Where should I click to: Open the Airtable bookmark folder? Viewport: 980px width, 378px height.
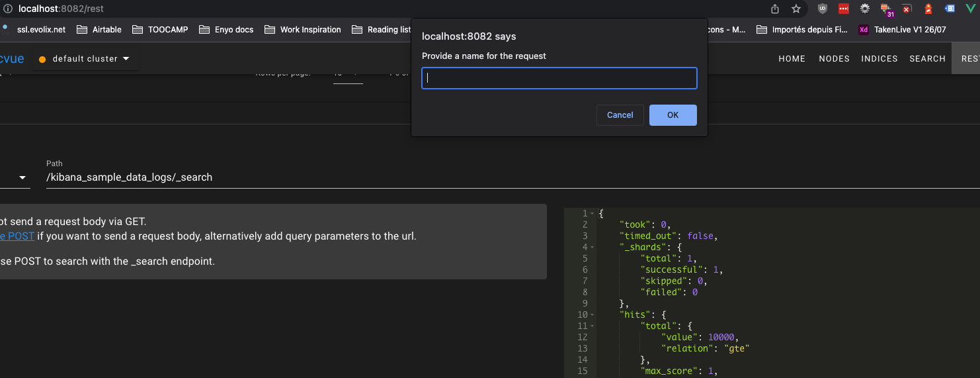point(99,29)
